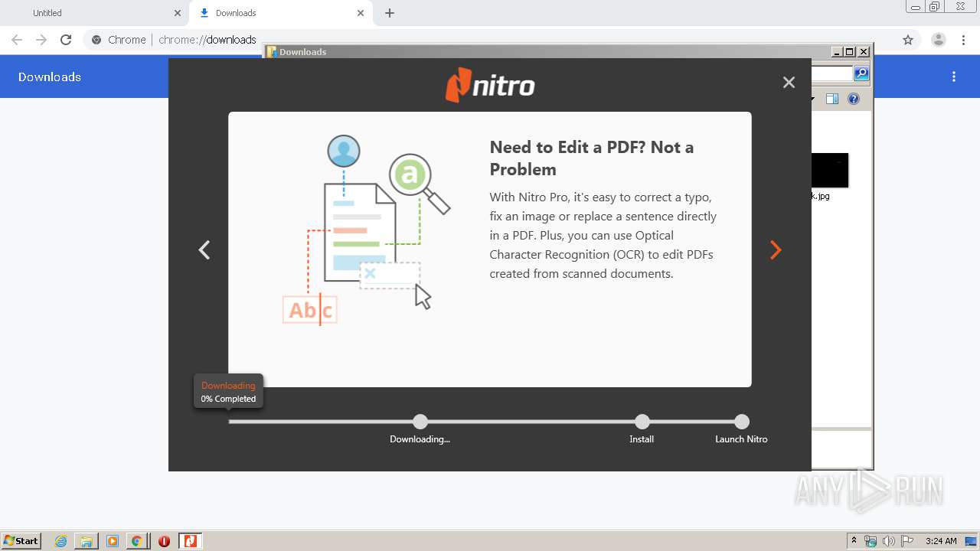Screen dimensions: 980x551
Task: Select the Nitro installer taskbar icon
Action: (190, 541)
